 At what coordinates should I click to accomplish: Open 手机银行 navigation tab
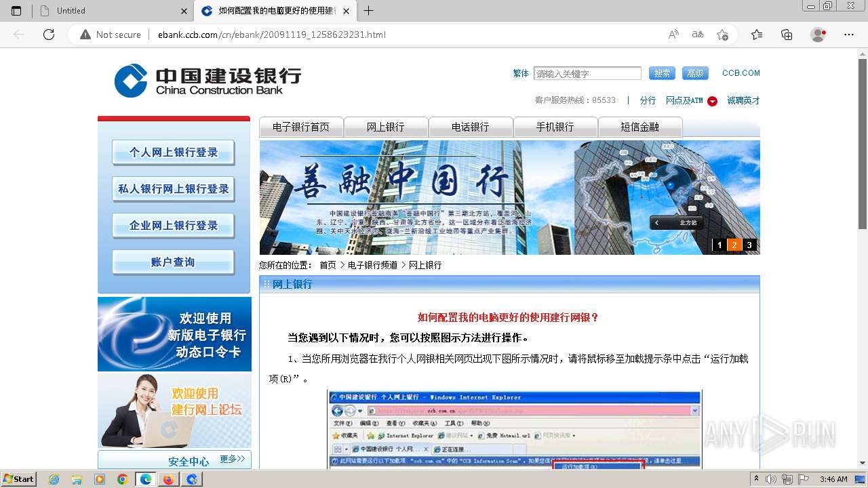[555, 127]
